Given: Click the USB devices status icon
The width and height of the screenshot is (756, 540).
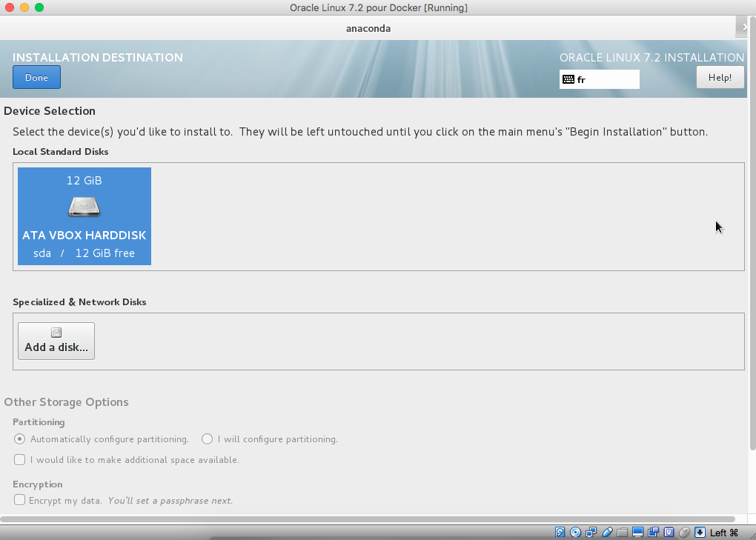Looking at the screenshot, I should pos(607,533).
